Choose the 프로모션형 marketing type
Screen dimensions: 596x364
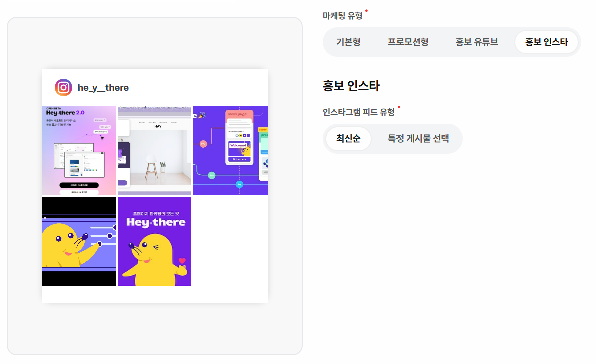click(408, 42)
